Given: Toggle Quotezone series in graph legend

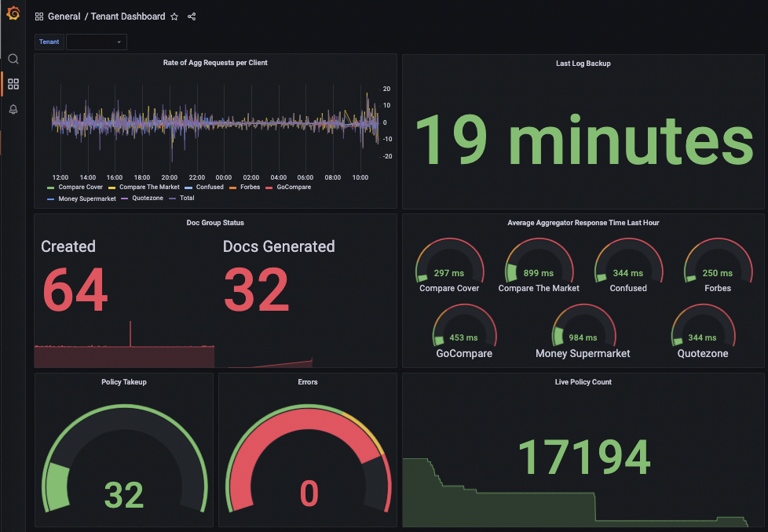Looking at the screenshot, I should coord(148,199).
